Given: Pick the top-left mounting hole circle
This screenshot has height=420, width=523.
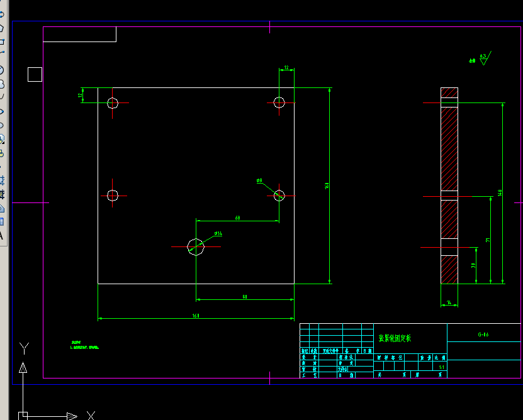Looking at the screenshot, I should [113, 103].
